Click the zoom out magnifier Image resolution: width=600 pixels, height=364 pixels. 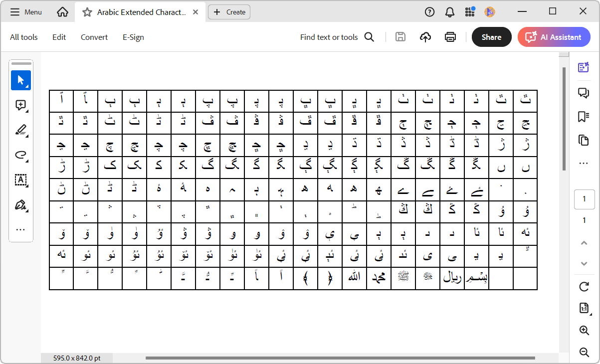pyautogui.click(x=584, y=352)
